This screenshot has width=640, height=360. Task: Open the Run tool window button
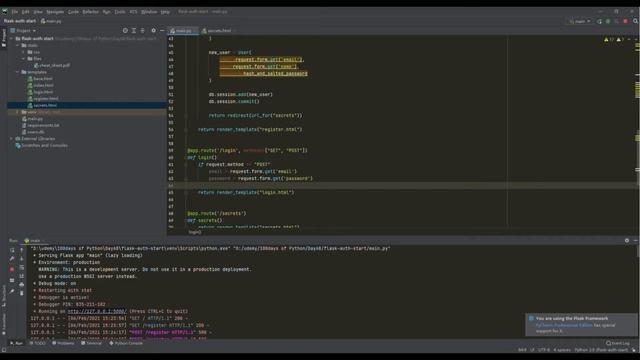(x=16, y=343)
